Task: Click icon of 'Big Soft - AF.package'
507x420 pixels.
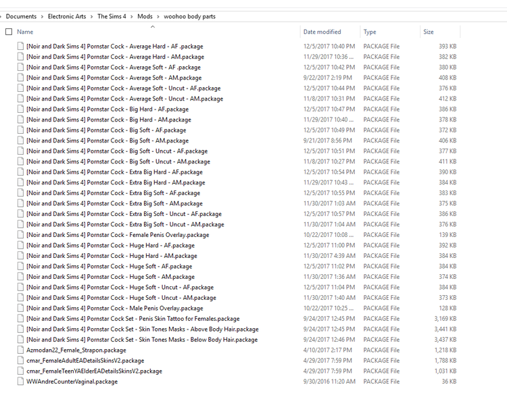Action: coord(21,130)
